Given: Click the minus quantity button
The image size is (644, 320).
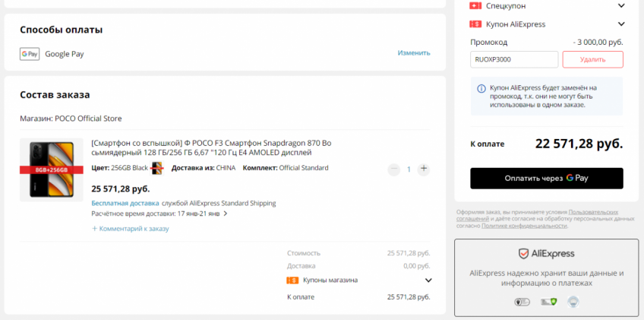Looking at the screenshot, I should tap(393, 169).
